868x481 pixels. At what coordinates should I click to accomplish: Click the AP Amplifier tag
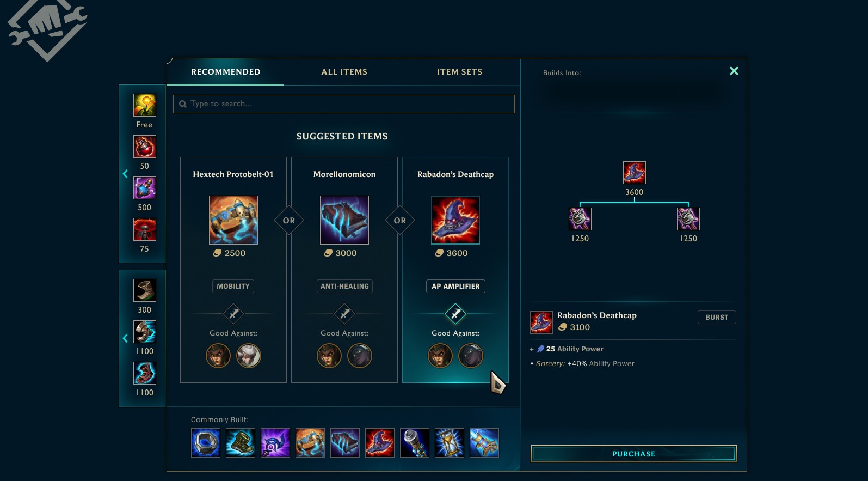pos(455,286)
